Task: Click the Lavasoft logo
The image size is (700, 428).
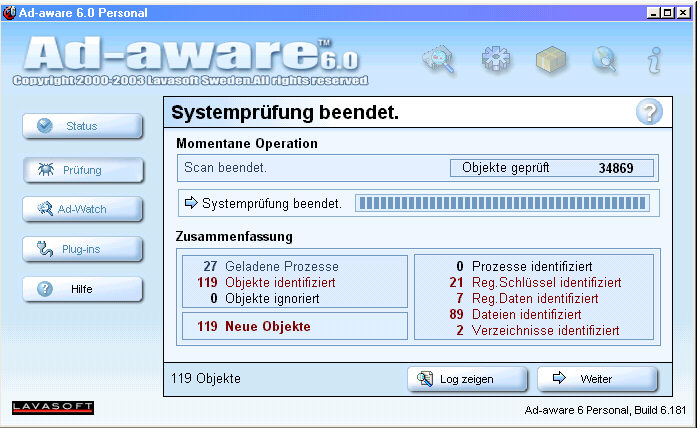Action: pyautogui.click(x=53, y=407)
